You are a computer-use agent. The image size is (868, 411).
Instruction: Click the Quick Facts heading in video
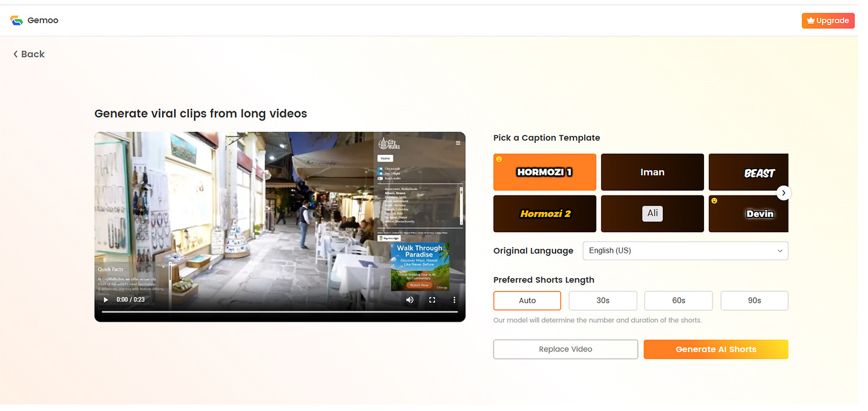point(110,269)
